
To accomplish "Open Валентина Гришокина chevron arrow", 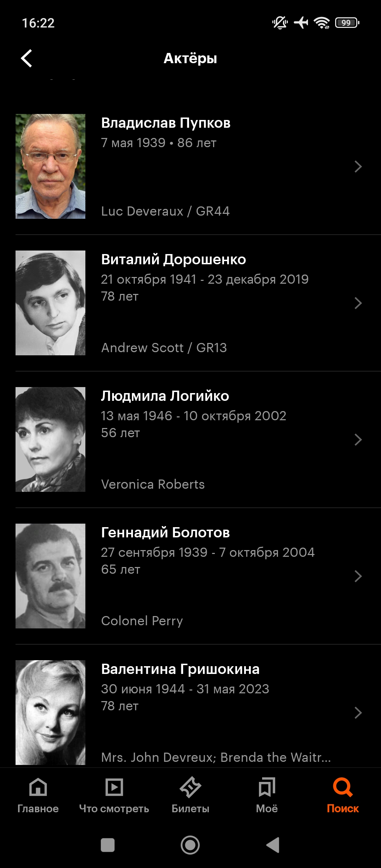I will pyautogui.click(x=358, y=713).
